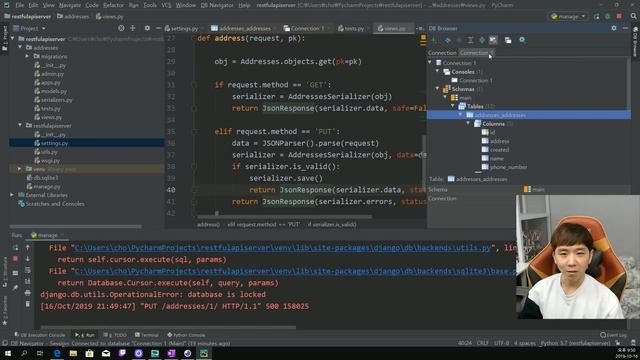Click the Project panel horizontal scrollbar
Image resolution: width=640 pixels, height=360 pixels.
[76, 227]
